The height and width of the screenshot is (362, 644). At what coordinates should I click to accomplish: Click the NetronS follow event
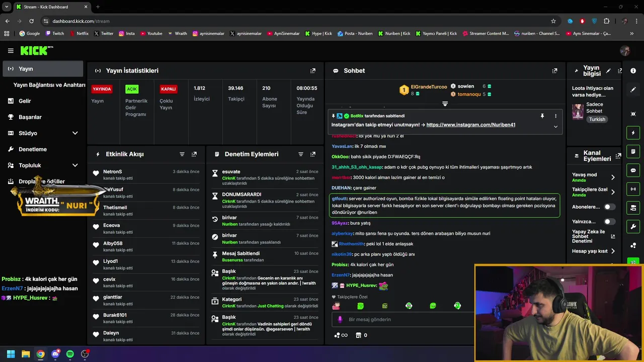146,175
